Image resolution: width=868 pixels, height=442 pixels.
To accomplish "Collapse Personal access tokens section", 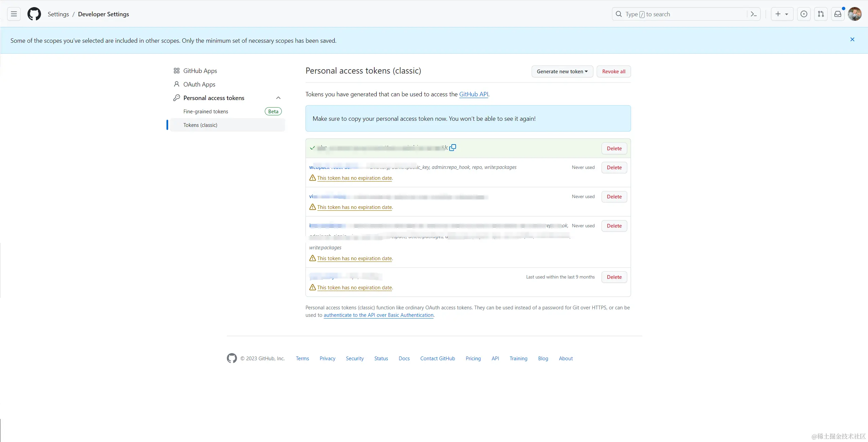I will (x=278, y=98).
